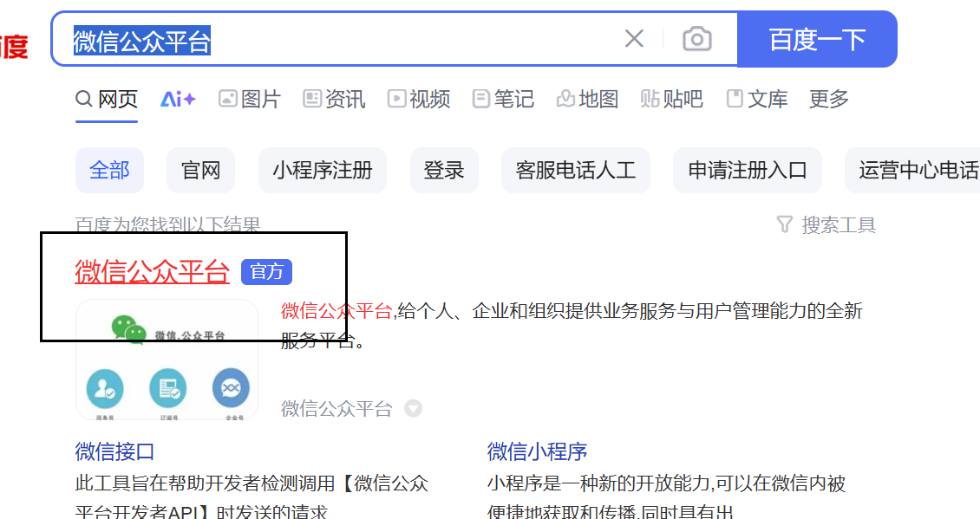The height and width of the screenshot is (519, 980).
Task: Expand the 更多 menu
Action: [829, 100]
